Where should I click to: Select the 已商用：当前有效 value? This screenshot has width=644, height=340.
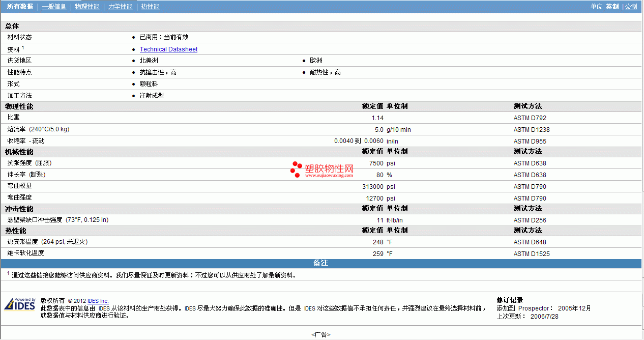tap(164, 37)
